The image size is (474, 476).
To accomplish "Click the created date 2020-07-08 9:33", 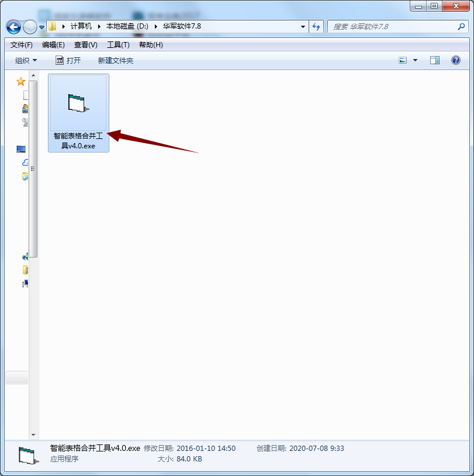I will pyautogui.click(x=317, y=449).
